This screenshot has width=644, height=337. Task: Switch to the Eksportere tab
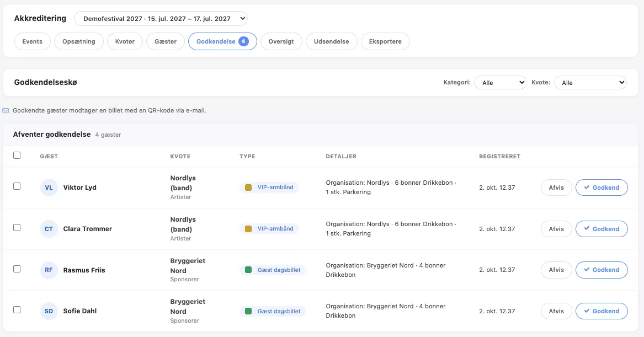click(385, 41)
